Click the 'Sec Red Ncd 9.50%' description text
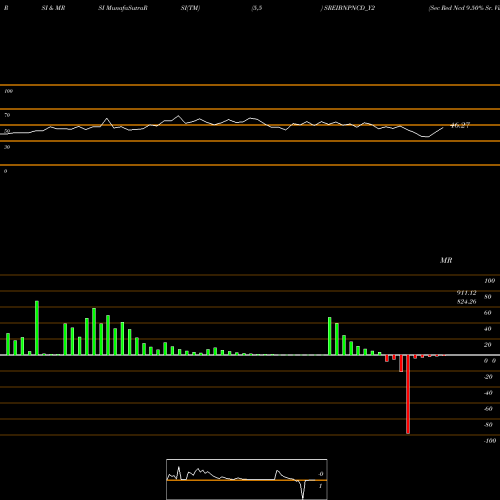This screenshot has height=500, width=500. 456,8
